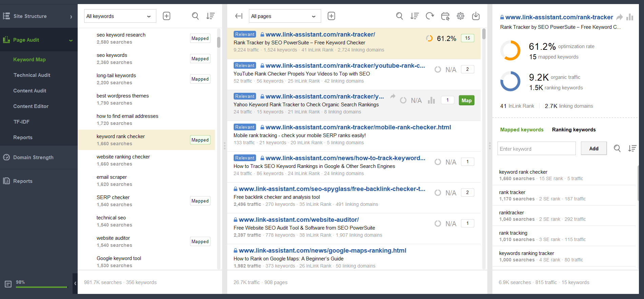
Task: Collapse pages panel with left arrow icon
Action: (x=239, y=16)
